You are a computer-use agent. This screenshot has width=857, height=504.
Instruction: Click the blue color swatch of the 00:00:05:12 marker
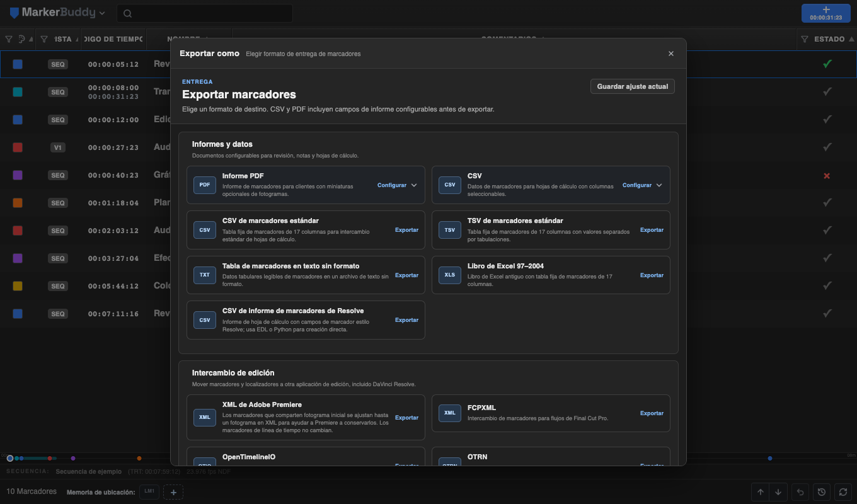pos(18,64)
